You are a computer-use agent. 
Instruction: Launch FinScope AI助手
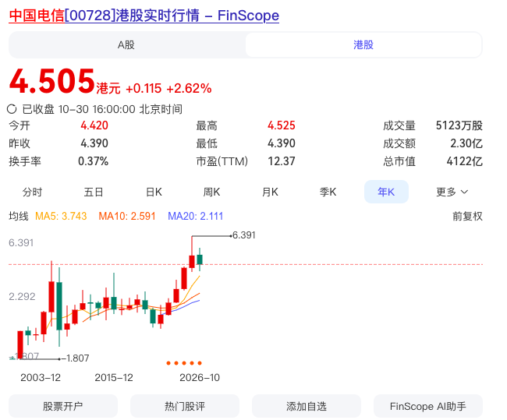pyautogui.click(x=428, y=406)
